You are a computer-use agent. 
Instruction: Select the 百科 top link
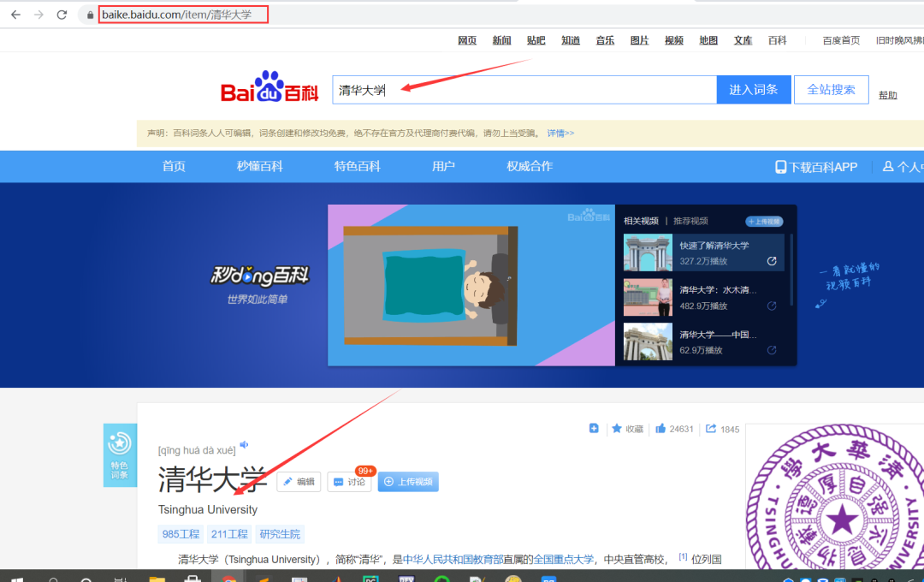(x=777, y=41)
